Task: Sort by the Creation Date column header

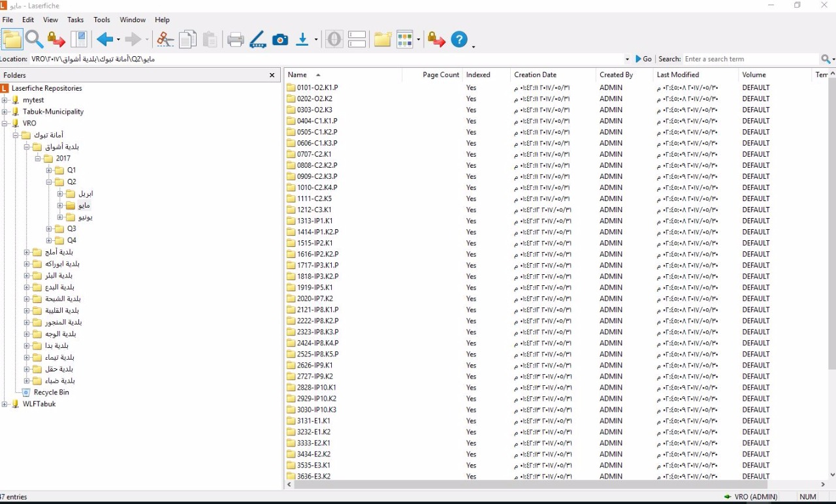Action: [x=535, y=75]
